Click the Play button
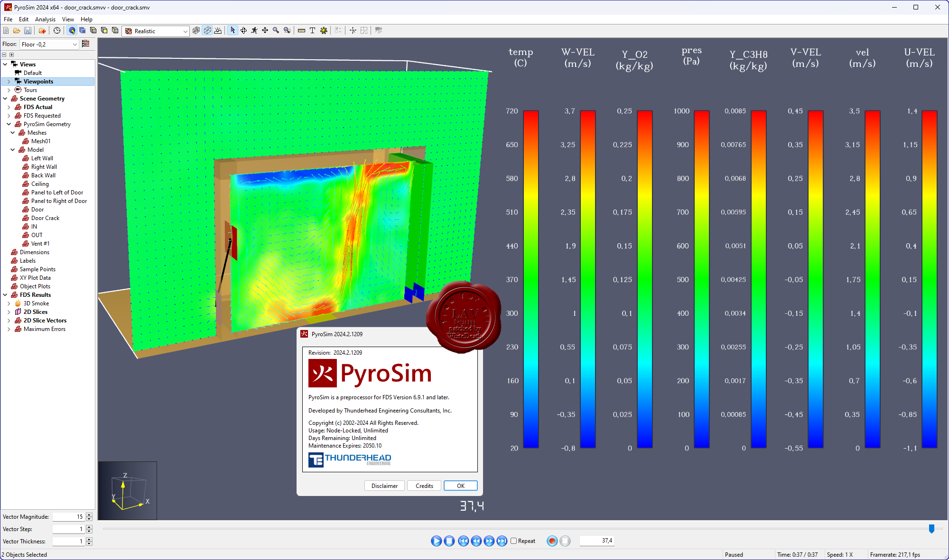949x560 pixels. (436, 541)
